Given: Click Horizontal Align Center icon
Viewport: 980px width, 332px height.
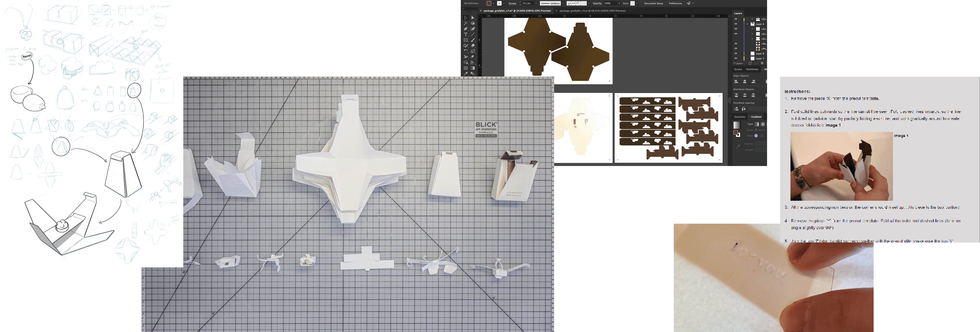Looking at the screenshot, I should tap(745, 81).
